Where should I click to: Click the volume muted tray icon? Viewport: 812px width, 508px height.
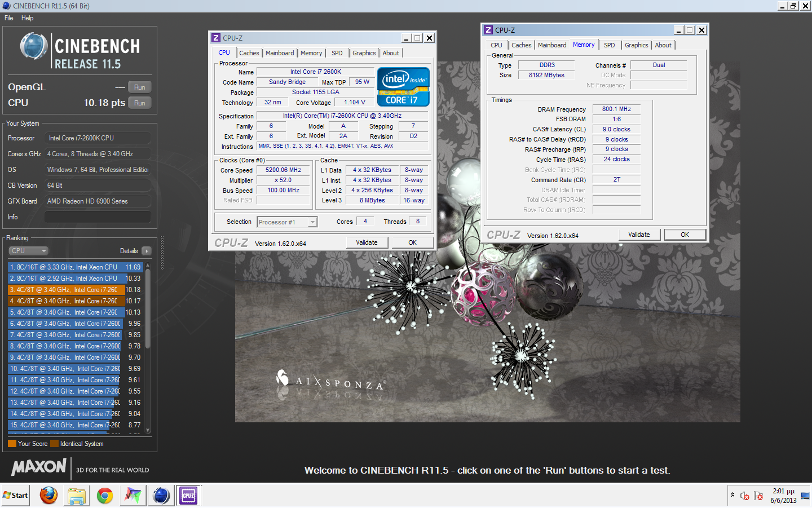[745, 496]
